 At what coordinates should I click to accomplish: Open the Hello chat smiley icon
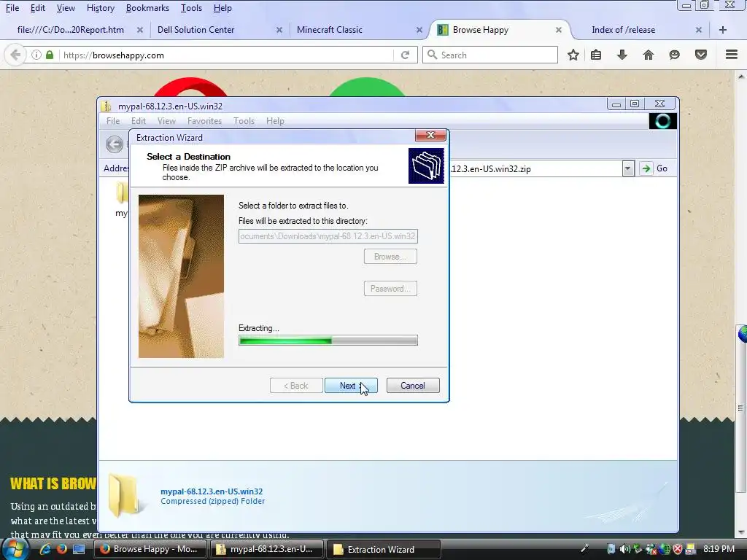tap(674, 55)
